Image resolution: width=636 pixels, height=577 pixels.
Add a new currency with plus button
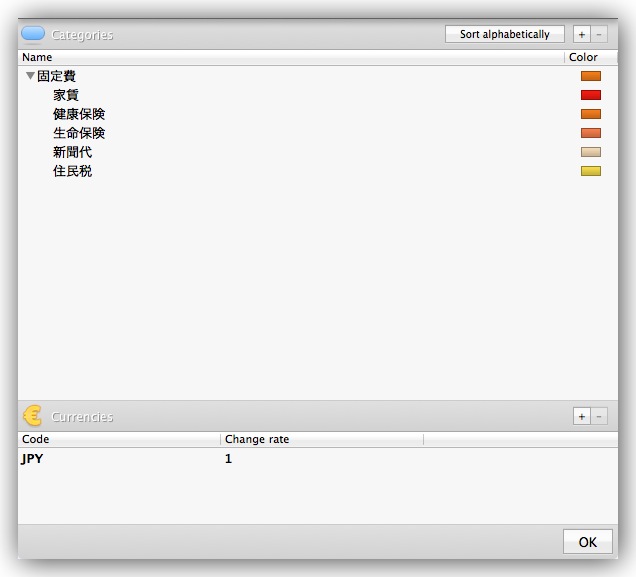[582, 416]
